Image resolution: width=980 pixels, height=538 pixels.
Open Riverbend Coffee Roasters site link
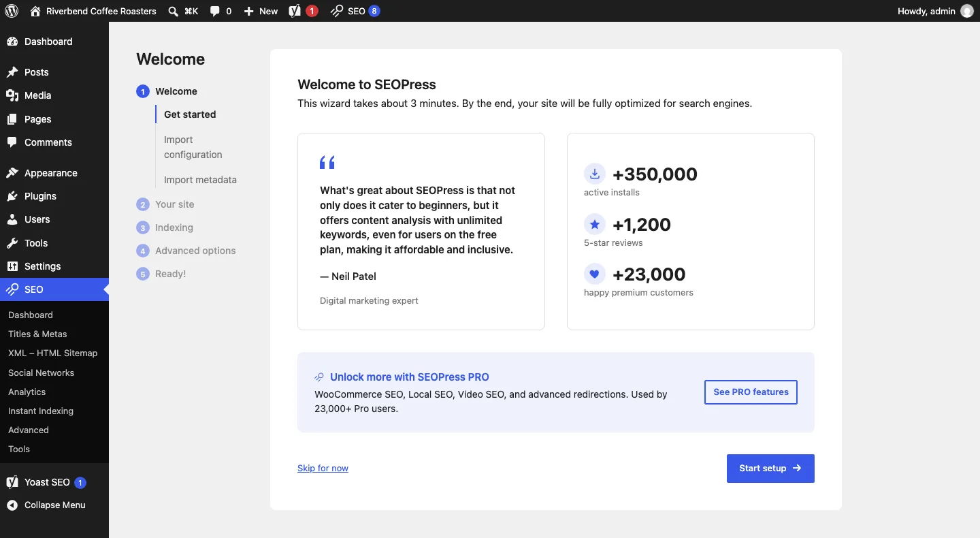93,11
